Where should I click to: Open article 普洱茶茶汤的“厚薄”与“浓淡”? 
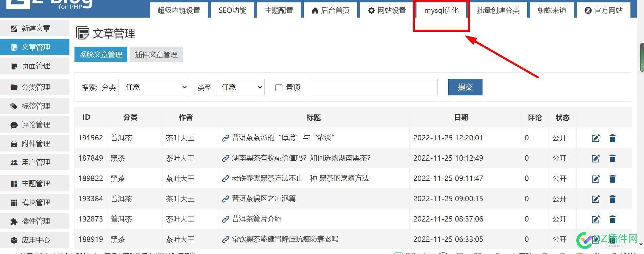(x=283, y=138)
